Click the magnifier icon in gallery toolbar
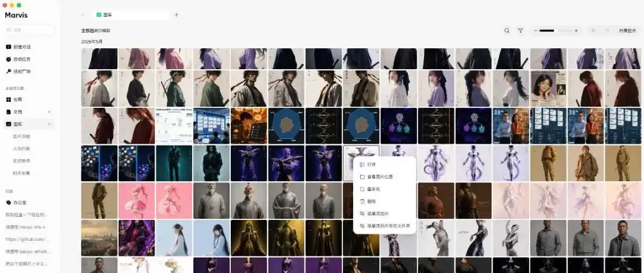644x273 pixels. pyautogui.click(x=507, y=30)
